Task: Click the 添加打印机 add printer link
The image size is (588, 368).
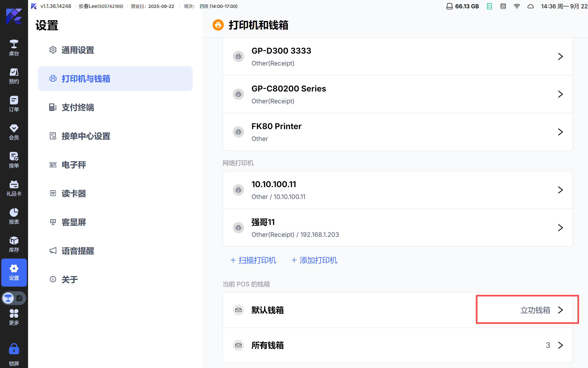Action: [314, 260]
